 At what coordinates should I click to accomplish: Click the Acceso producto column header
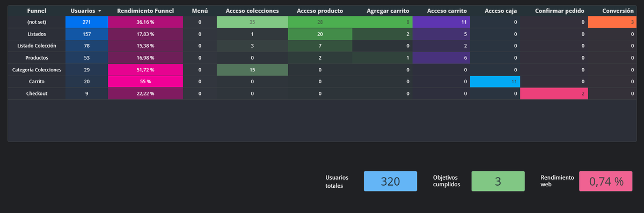[320, 11]
